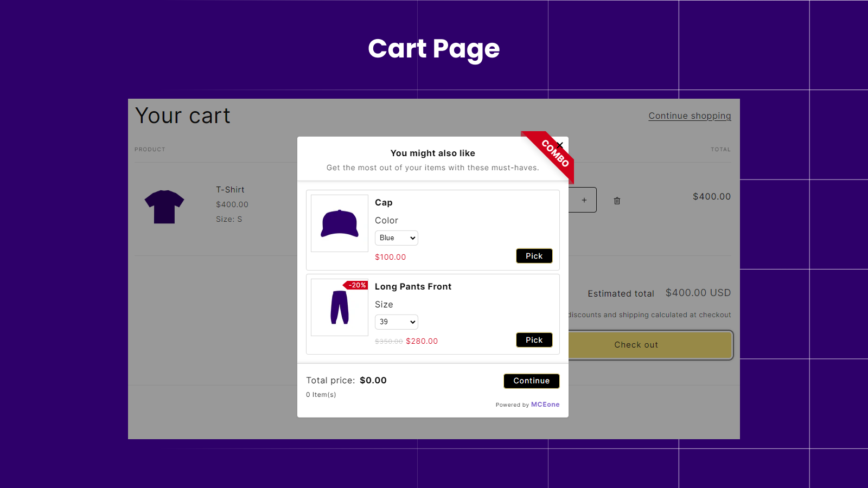The image size is (868, 488).
Task: Increase quantity with the plus icon
Action: pos(584,200)
